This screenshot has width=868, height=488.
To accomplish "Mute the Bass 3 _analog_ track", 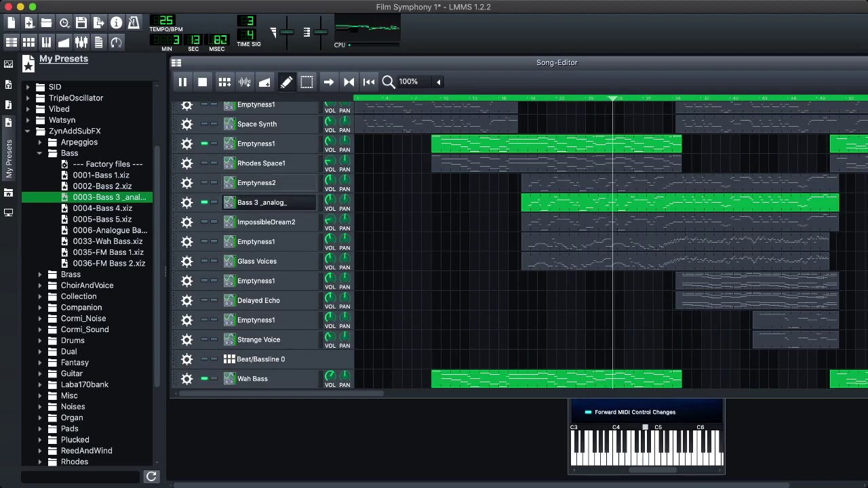I will point(204,202).
